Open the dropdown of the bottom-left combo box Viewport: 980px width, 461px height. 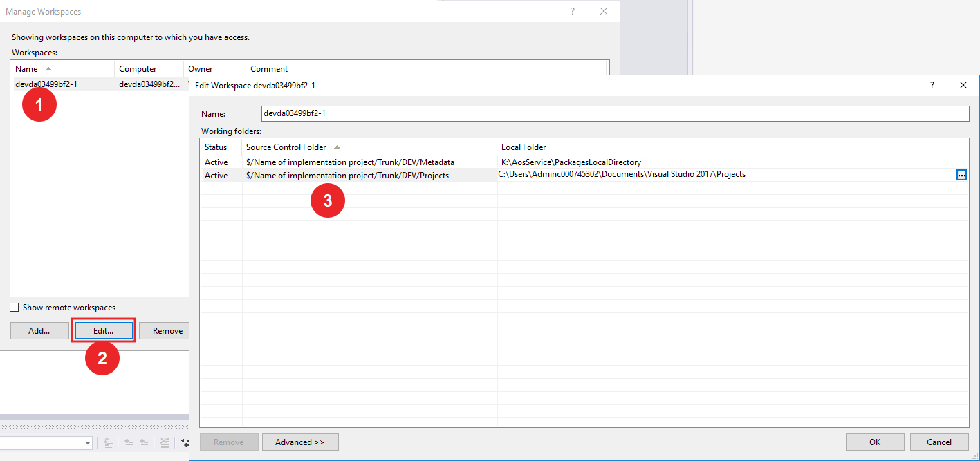[86, 442]
